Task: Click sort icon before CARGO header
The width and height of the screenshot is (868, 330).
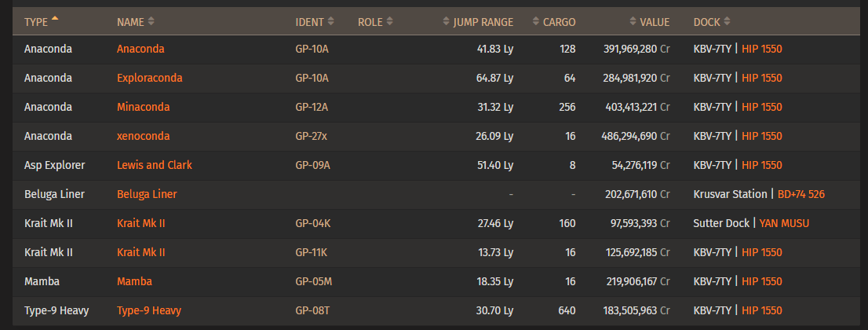Action: click(536, 22)
